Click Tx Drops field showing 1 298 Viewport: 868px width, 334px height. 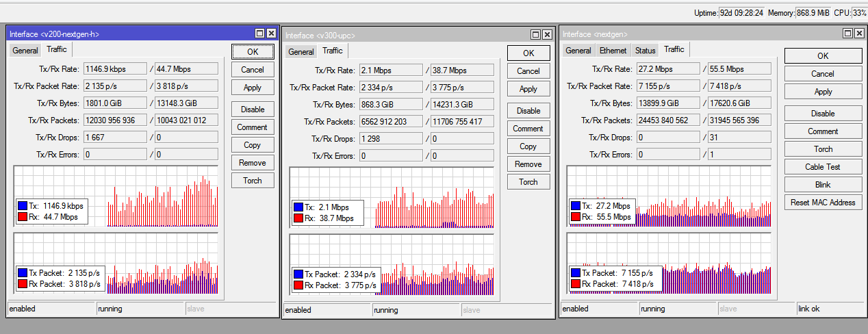pos(391,138)
